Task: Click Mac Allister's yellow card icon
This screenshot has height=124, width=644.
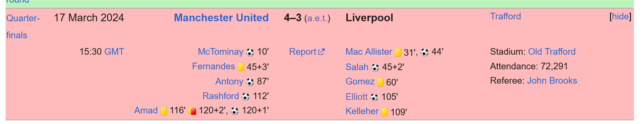Action: [x=398, y=52]
